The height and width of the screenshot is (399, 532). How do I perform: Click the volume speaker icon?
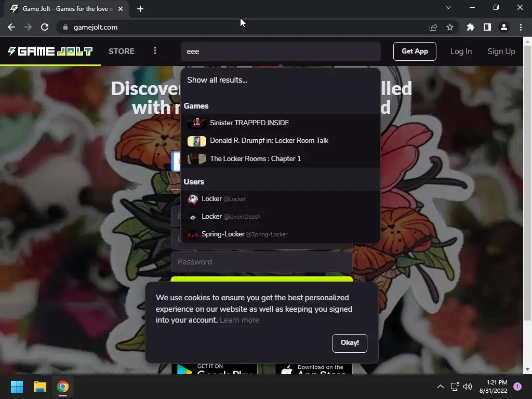tap(468, 387)
